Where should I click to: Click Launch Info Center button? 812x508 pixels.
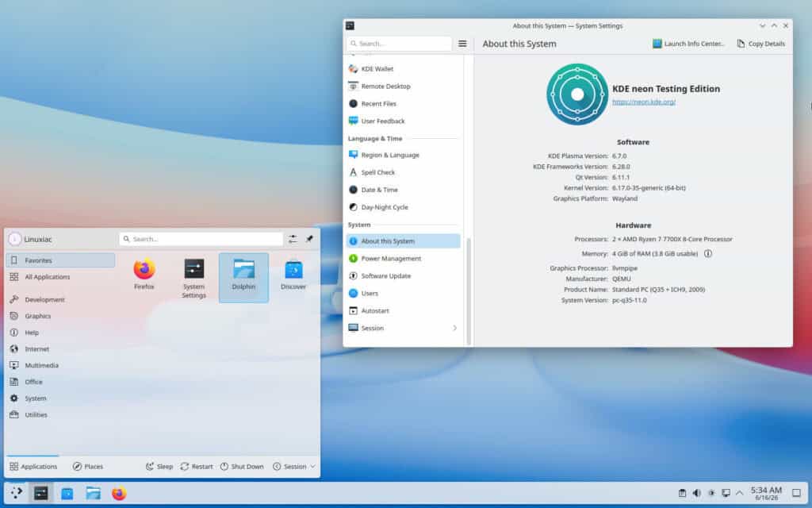coord(688,44)
